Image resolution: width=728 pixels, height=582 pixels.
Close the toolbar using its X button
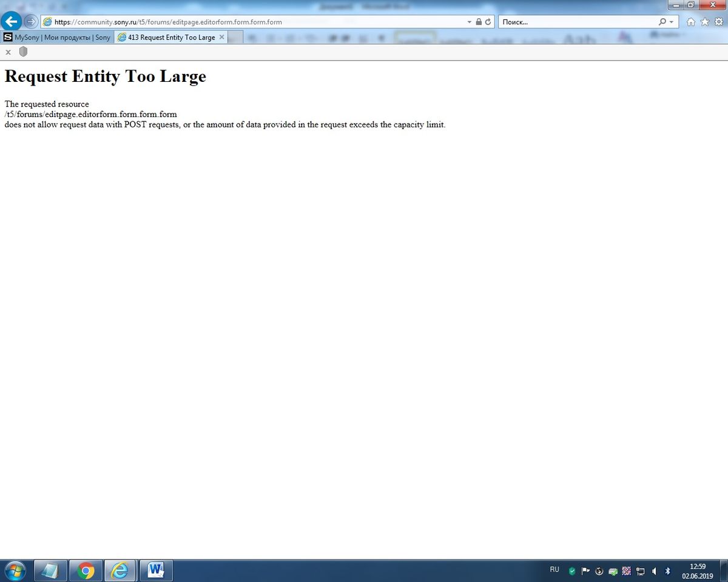coord(8,52)
